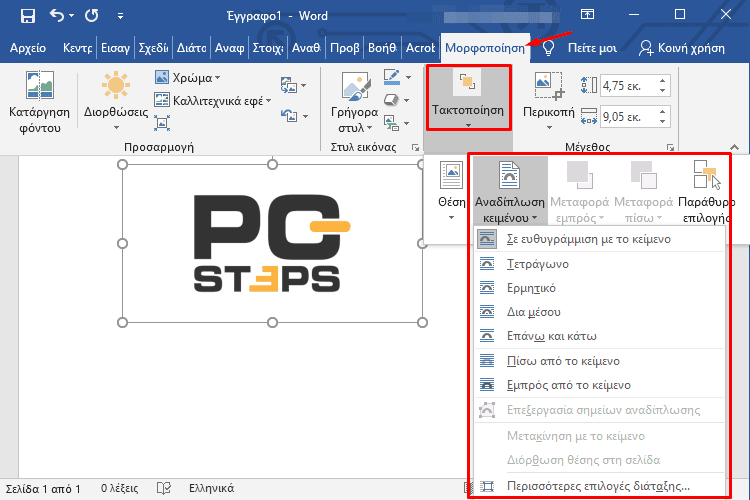Click Κατάργηση φόντου to remove background

(x=39, y=102)
